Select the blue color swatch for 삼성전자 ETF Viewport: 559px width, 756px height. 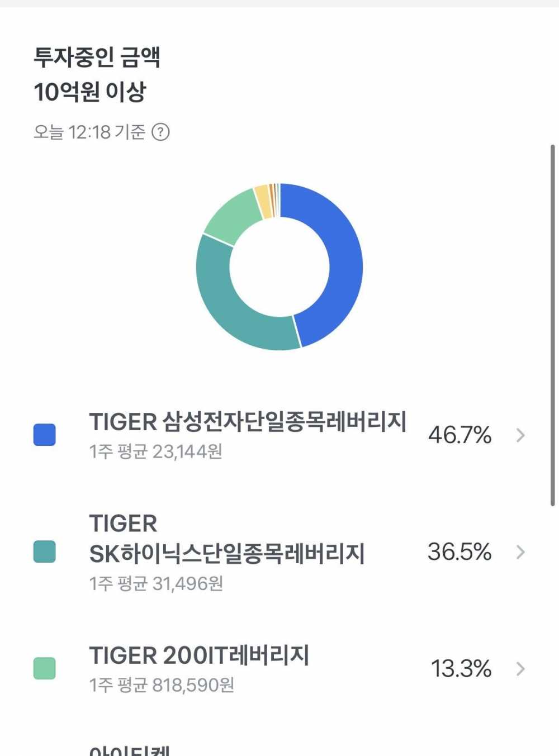(x=45, y=435)
